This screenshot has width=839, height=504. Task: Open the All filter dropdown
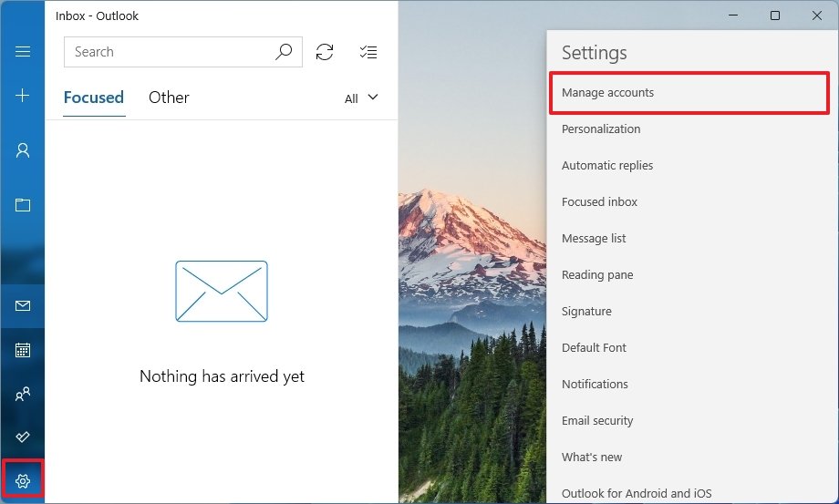coord(361,98)
